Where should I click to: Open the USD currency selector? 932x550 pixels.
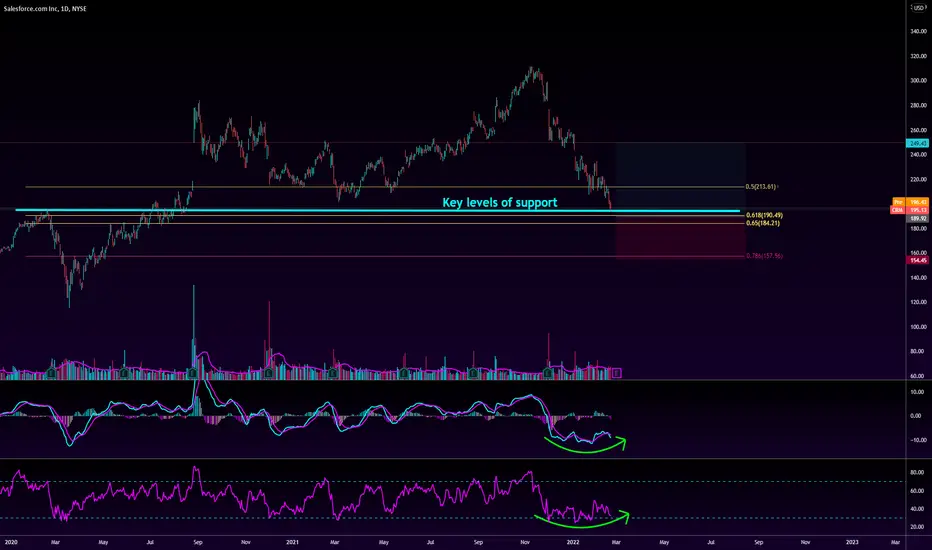coord(919,8)
